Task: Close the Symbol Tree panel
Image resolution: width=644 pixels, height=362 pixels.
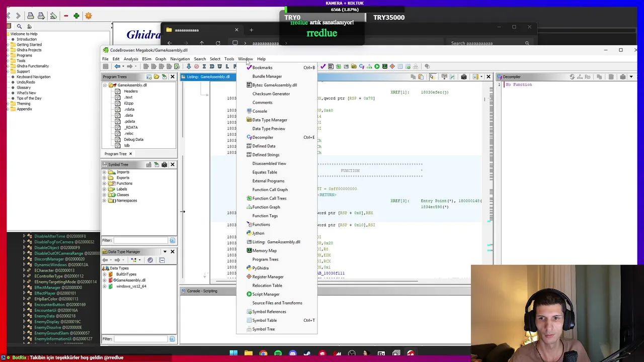Action: click(172, 164)
